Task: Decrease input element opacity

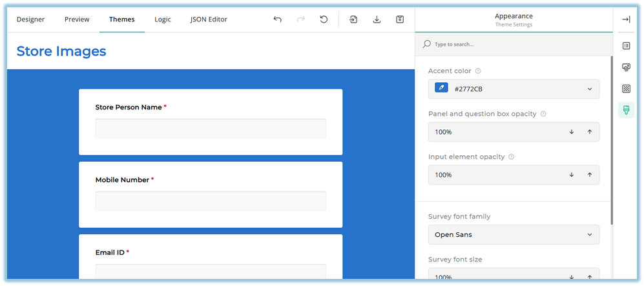Action: tap(572, 175)
